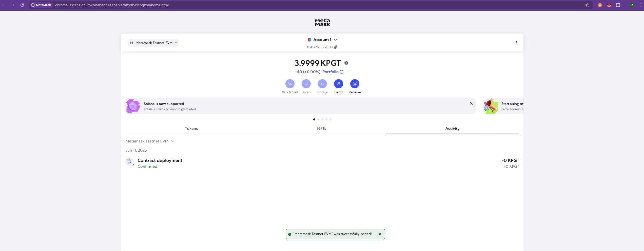Click the browser address bar URL

(x=112, y=5)
